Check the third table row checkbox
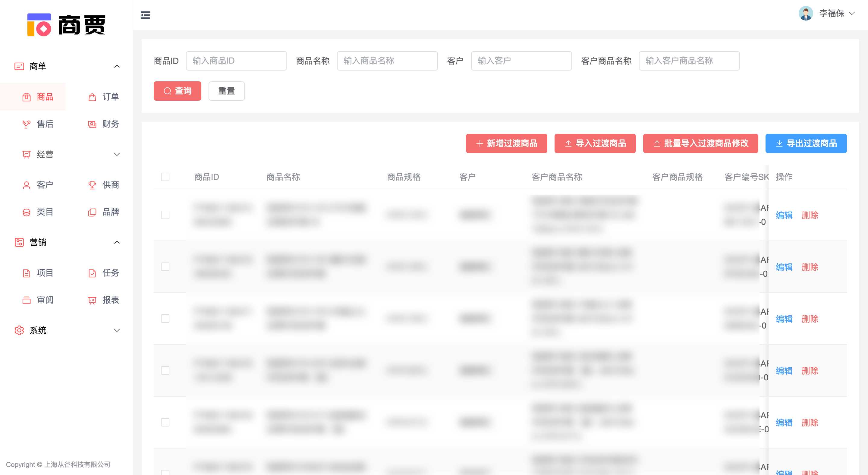 (165, 319)
